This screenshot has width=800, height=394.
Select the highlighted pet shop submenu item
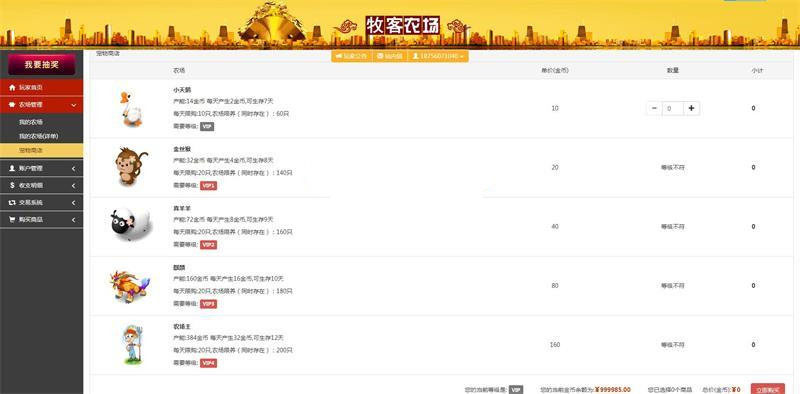click(41, 151)
